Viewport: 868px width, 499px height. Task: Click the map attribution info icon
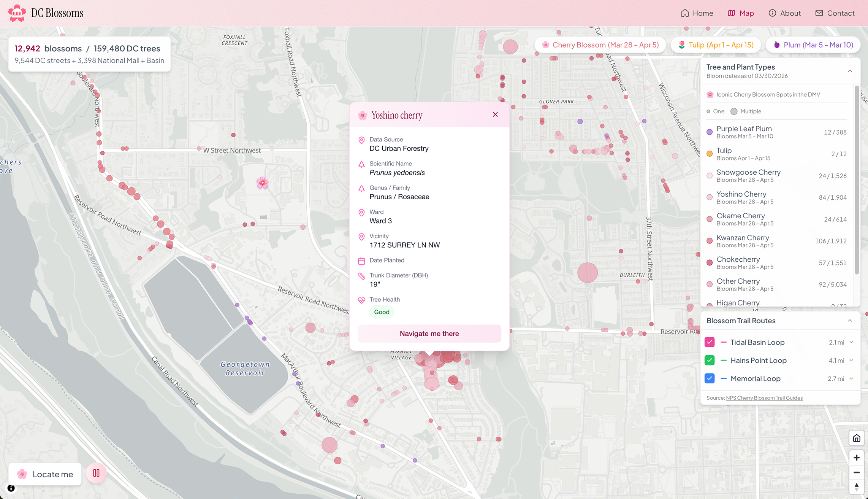click(x=11, y=488)
